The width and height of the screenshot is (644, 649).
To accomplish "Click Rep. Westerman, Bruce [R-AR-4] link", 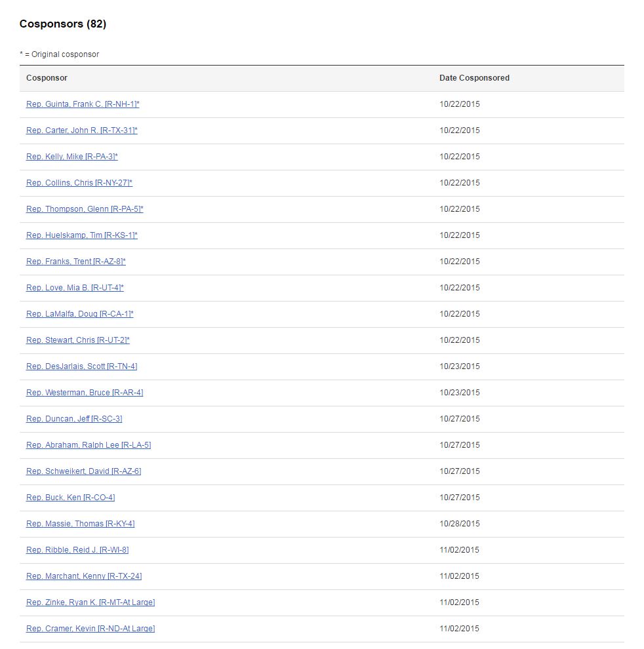I will tap(85, 393).
